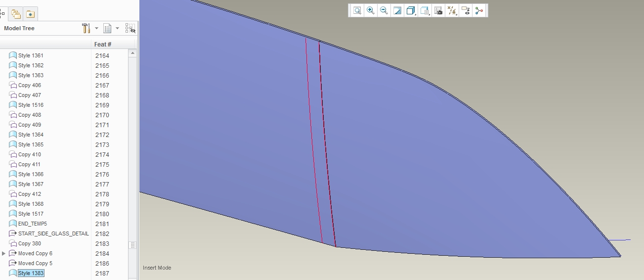Viewport: 644px width, 280px height.
Task: Open the View Manager camera icon
Action: (x=438, y=10)
